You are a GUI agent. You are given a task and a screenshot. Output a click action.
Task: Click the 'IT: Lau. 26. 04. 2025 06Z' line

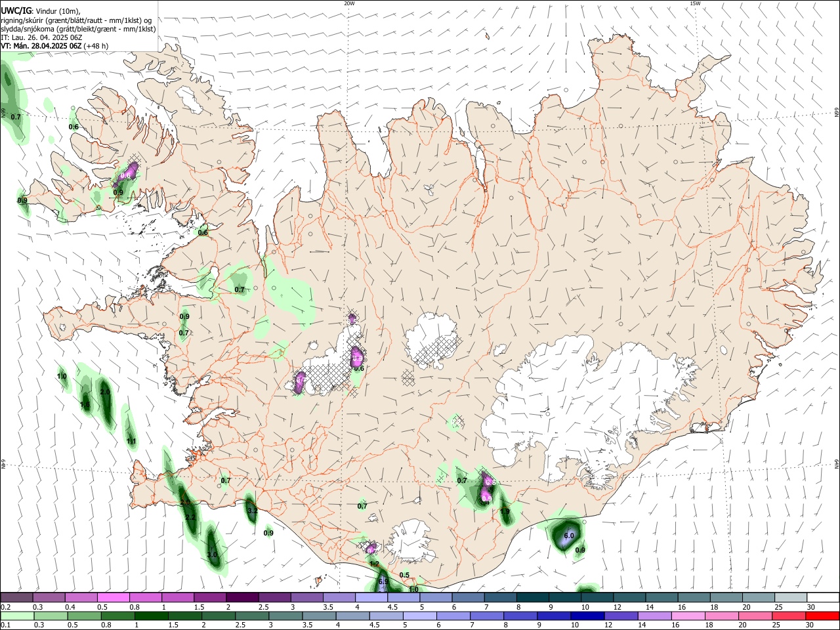(41, 37)
